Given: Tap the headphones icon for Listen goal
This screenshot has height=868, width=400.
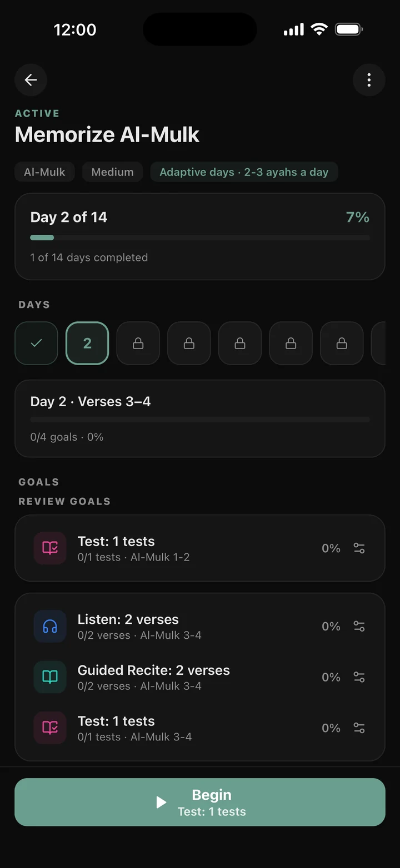Looking at the screenshot, I should (x=50, y=627).
